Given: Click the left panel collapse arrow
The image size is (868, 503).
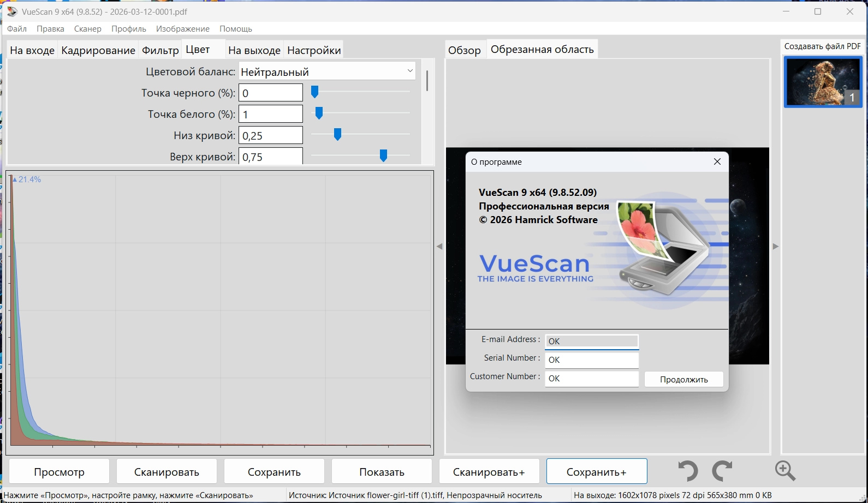Looking at the screenshot, I should pos(439,247).
